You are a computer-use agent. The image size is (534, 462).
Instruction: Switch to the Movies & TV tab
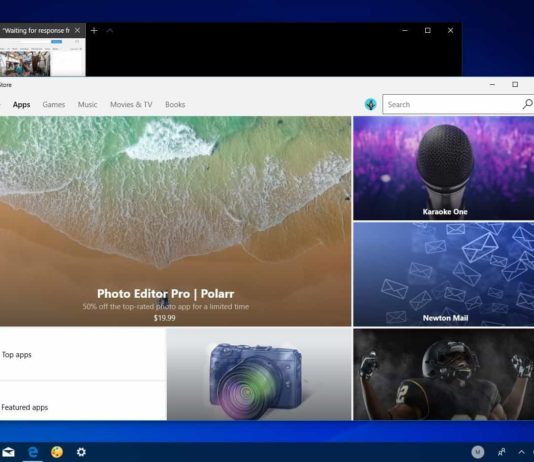point(131,105)
